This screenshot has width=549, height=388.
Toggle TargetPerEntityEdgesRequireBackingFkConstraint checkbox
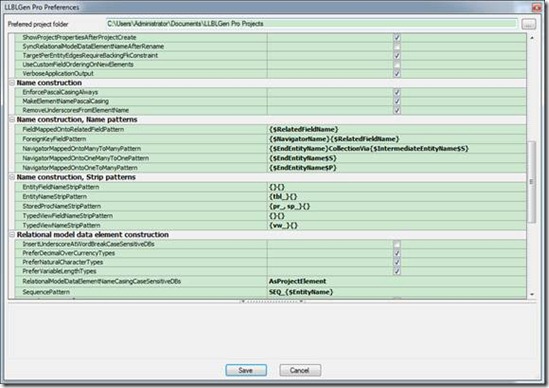[x=397, y=55]
